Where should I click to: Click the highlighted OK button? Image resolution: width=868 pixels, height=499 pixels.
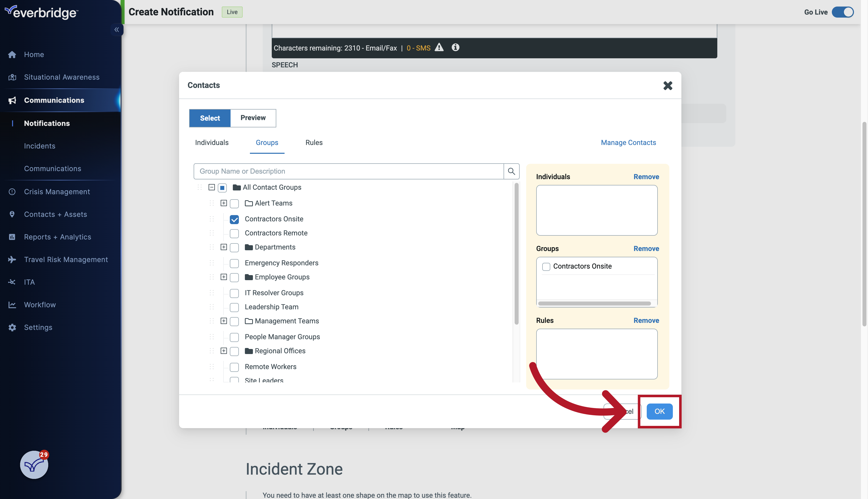659,411
